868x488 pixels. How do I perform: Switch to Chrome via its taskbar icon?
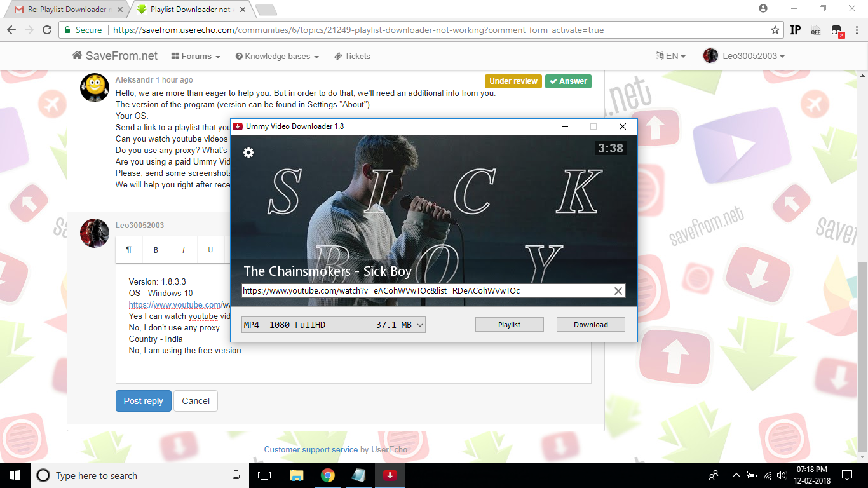327,475
